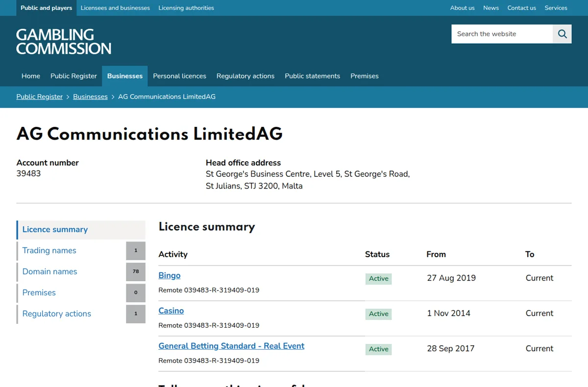Click the Domain names count badge 78
Viewport: 588px width, 387px height.
tap(136, 271)
